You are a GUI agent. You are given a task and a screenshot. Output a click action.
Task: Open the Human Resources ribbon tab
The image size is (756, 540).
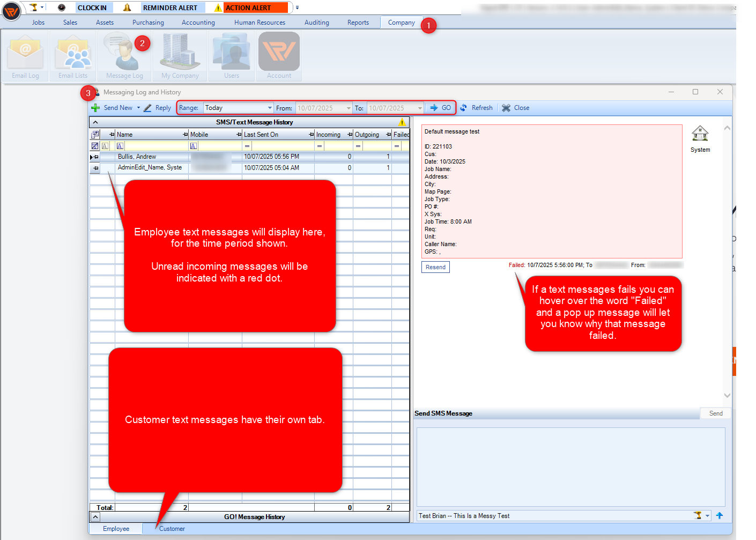(260, 23)
